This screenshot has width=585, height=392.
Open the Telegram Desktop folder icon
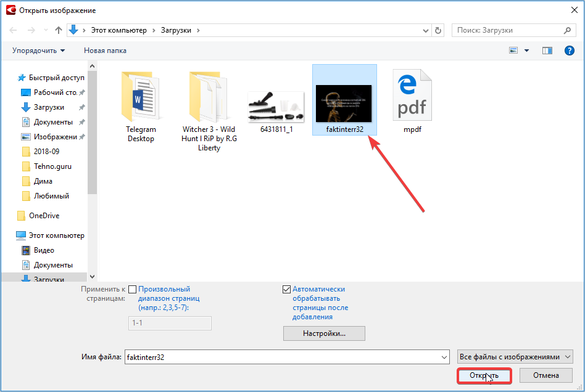pyautogui.click(x=141, y=97)
